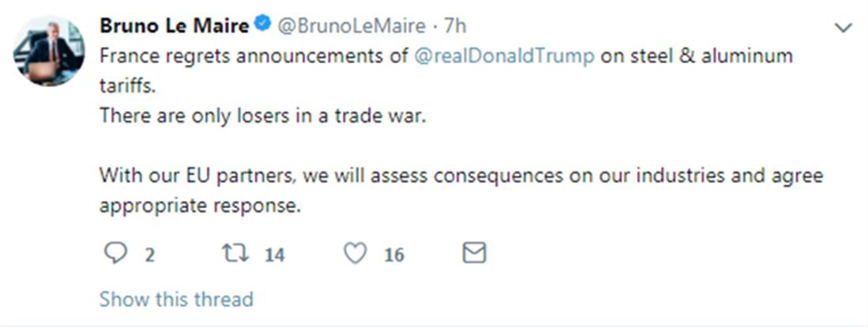Open the @realDonaldTrump mention

[504, 57]
